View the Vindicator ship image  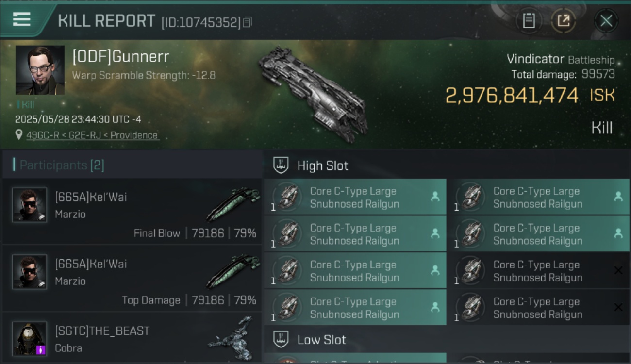[313, 95]
